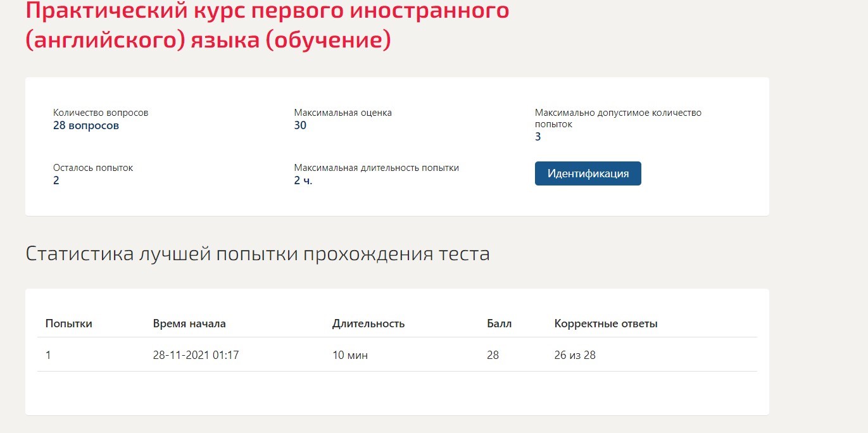Click attempt number 1 in the table

[x=48, y=355]
